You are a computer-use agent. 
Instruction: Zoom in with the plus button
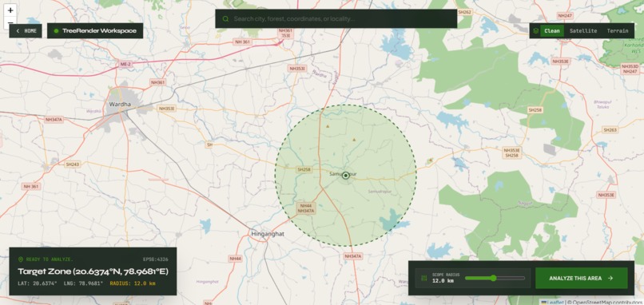pyautogui.click(x=10, y=10)
